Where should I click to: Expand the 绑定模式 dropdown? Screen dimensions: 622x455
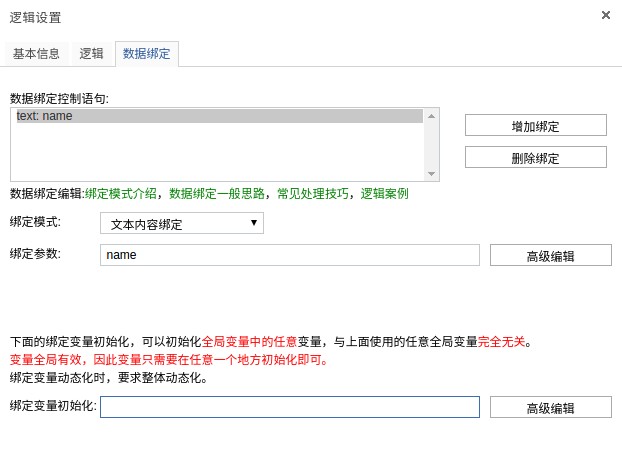(182, 223)
